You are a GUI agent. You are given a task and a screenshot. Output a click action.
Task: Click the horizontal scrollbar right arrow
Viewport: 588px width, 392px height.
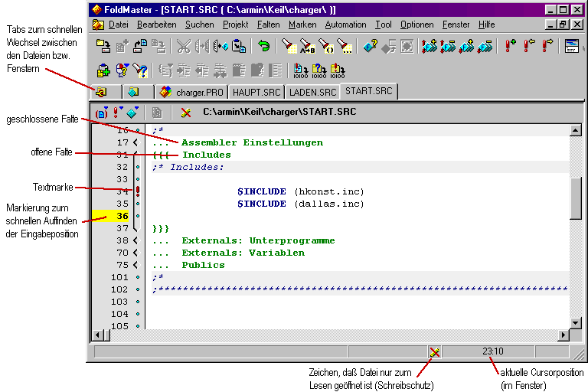coord(563,335)
